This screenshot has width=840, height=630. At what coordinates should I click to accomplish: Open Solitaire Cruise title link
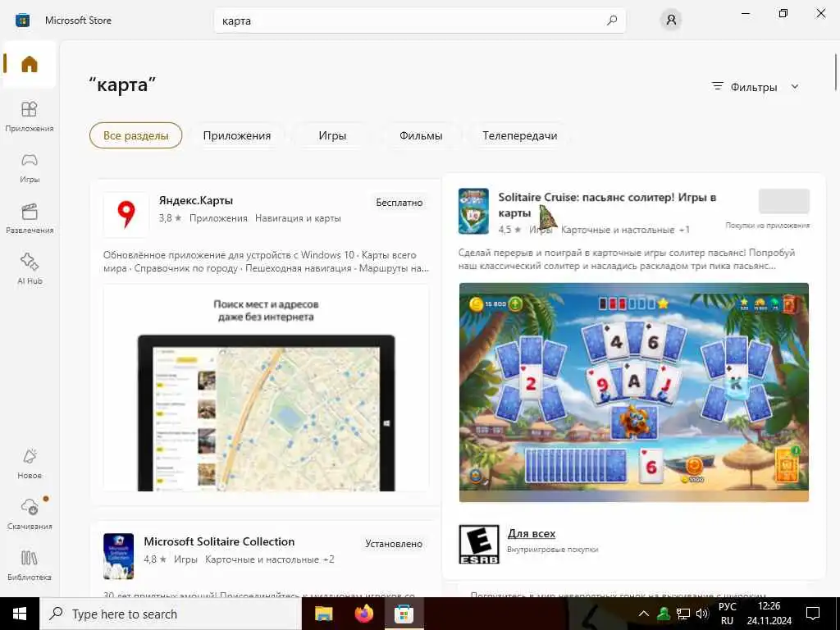pos(607,204)
